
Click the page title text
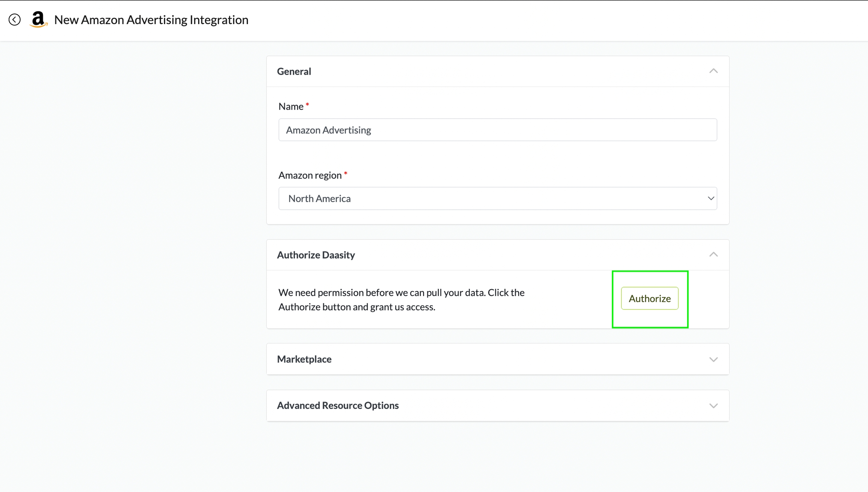pyautogui.click(x=151, y=20)
